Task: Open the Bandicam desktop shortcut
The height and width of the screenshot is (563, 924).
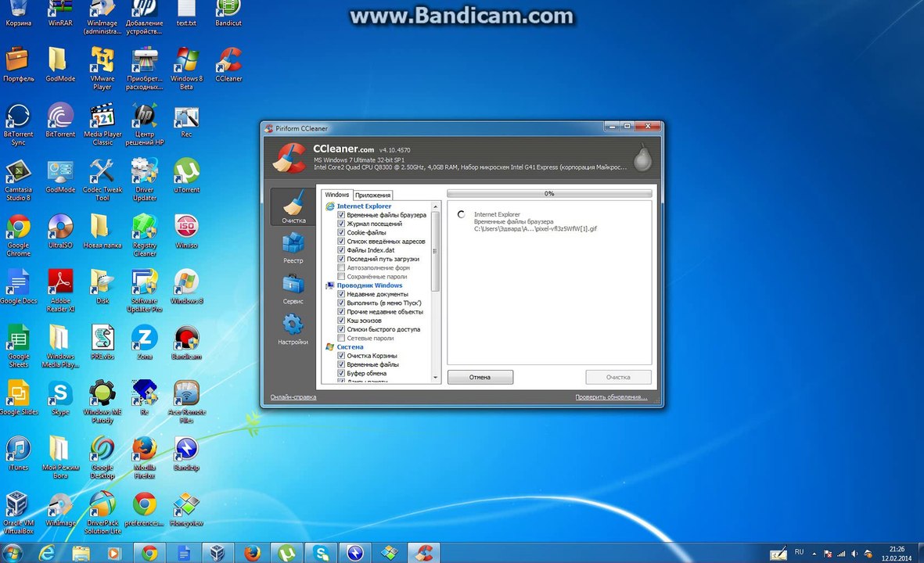Action: [187, 342]
